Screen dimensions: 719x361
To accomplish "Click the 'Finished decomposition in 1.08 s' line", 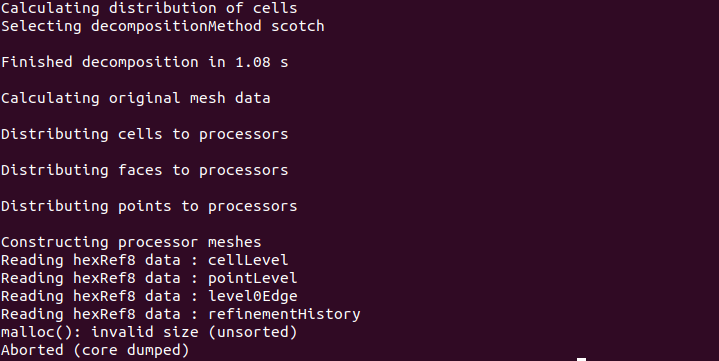I will [x=144, y=62].
